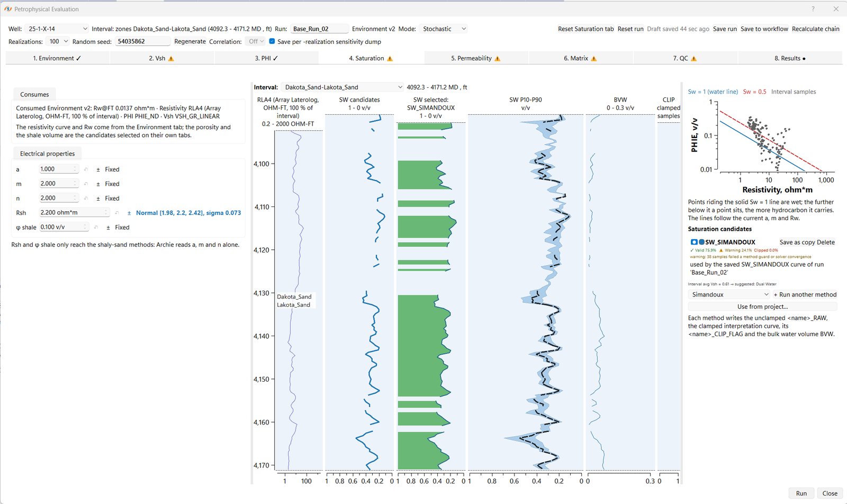847x504 pixels.
Task: Click the ± uncertainty icon for parameter a
Action: [98, 169]
